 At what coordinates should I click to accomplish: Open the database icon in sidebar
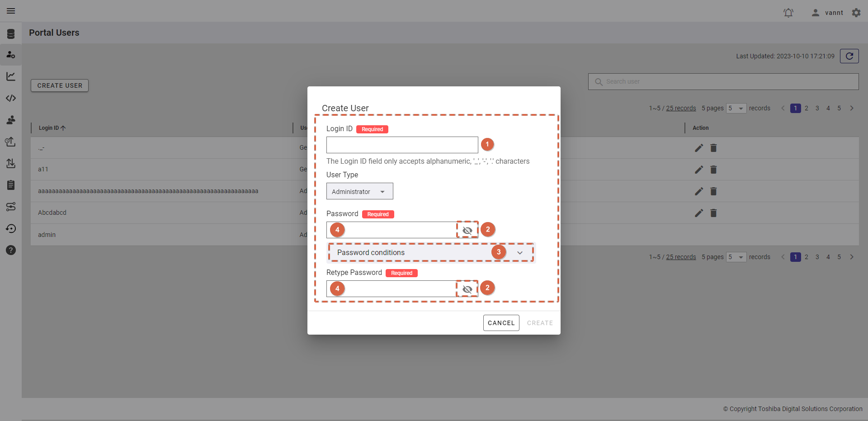pyautogui.click(x=11, y=34)
